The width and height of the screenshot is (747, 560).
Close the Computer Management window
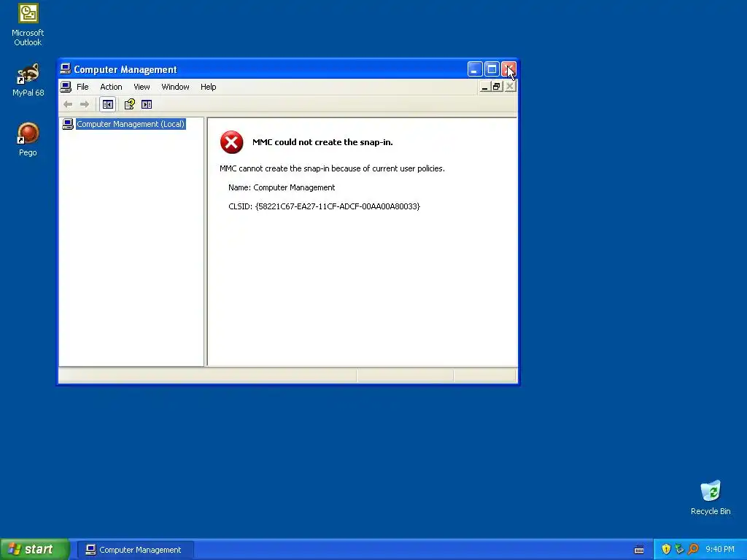pos(508,69)
